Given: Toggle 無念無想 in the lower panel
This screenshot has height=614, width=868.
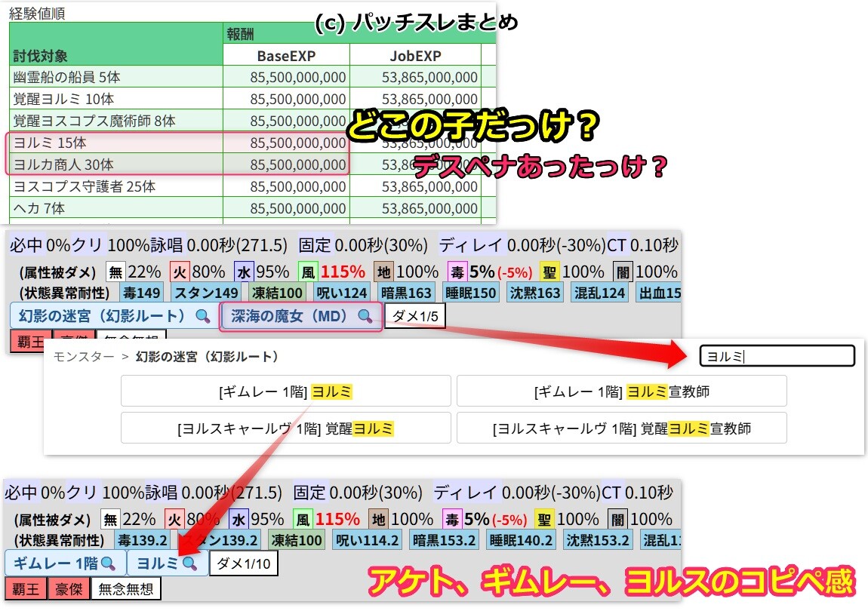Looking at the screenshot, I should pos(126,589).
